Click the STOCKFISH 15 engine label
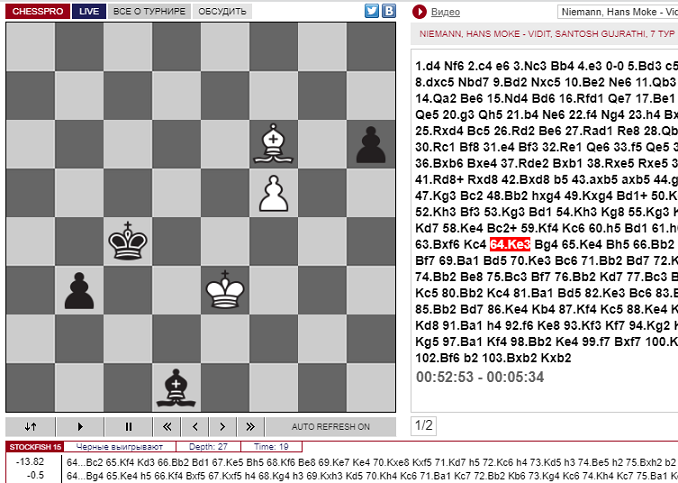 37,446
